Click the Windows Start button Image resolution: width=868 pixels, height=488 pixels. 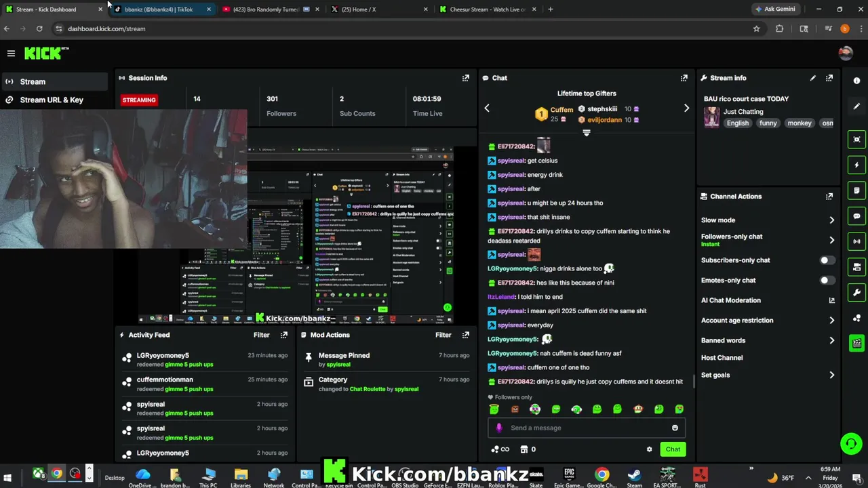coord(7,477)
